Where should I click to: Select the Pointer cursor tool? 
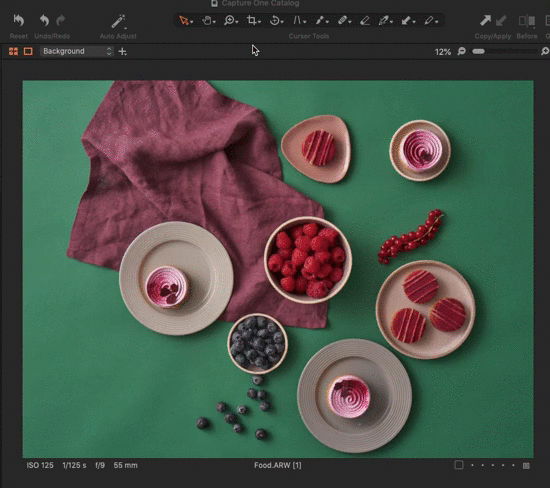184,20
